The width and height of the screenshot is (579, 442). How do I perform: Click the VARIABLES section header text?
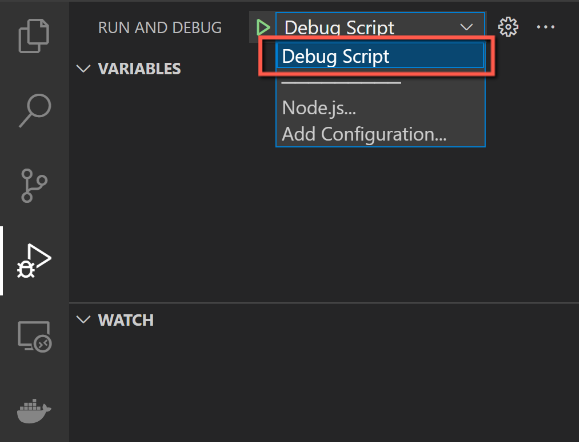pyautogui.click(x=139, y=69)
